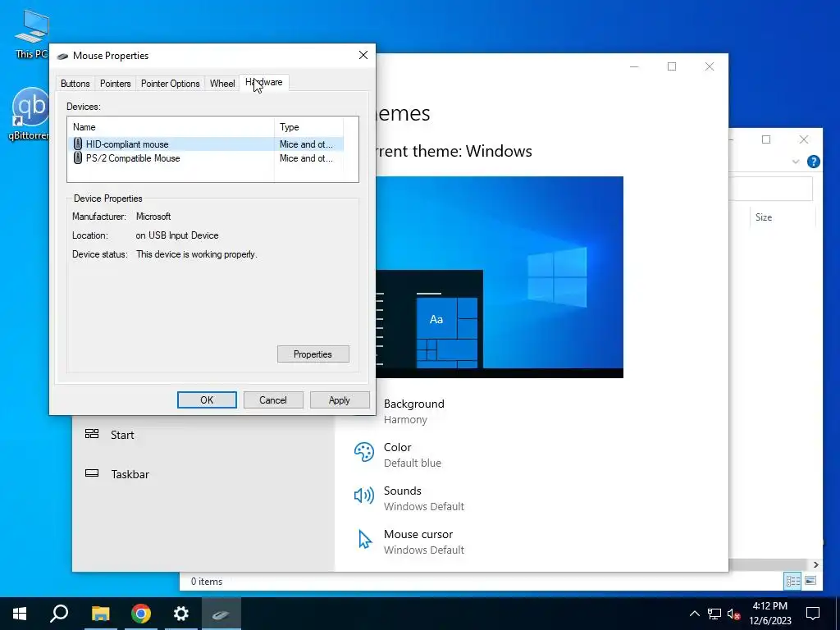840x630 pixels.
Task: Confirm Mouse Properties with OK
Action: tap(207, 400)
